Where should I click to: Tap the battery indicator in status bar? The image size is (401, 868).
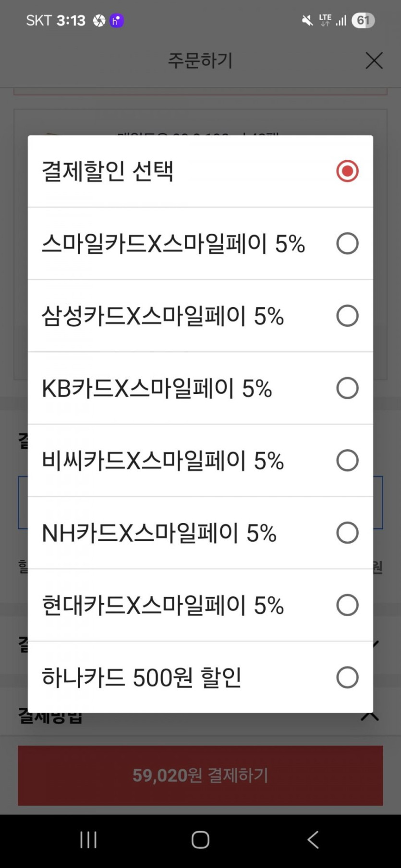(x=363, y=20)
